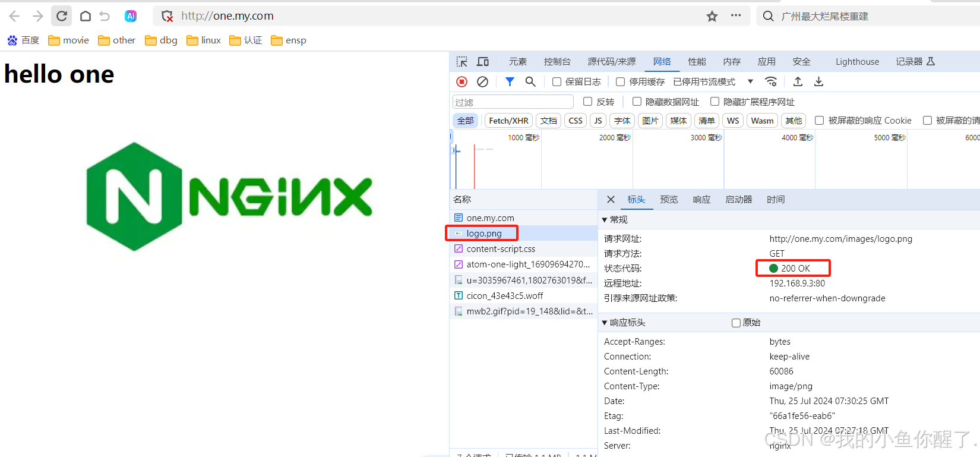Image resolution: width=980 pixels, height=457 pixels.
Task: Switch to the 时间 Timing tab
Action: [x=776, y=200]
